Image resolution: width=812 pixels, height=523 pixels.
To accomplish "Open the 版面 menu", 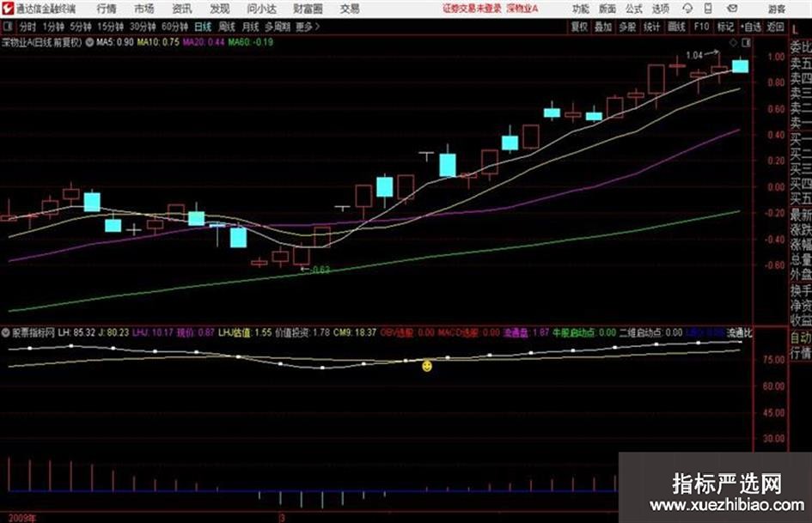I will click(607, 9).
